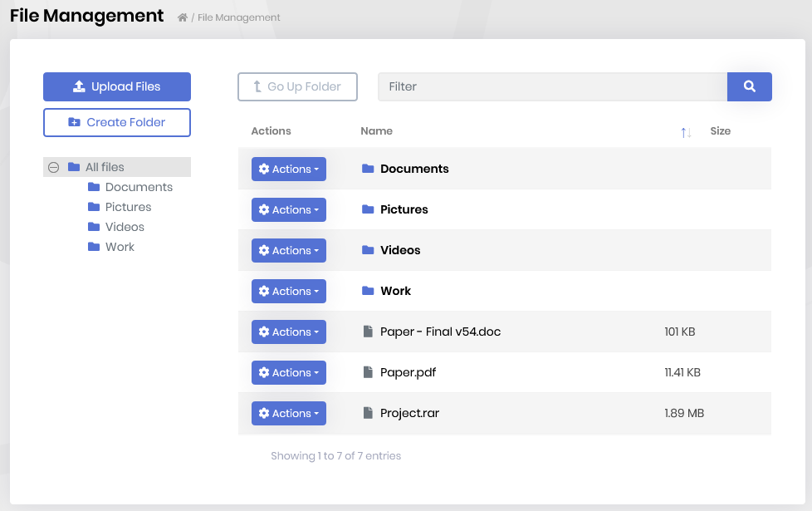Click the Paper.pdf file name

(408, 372)
